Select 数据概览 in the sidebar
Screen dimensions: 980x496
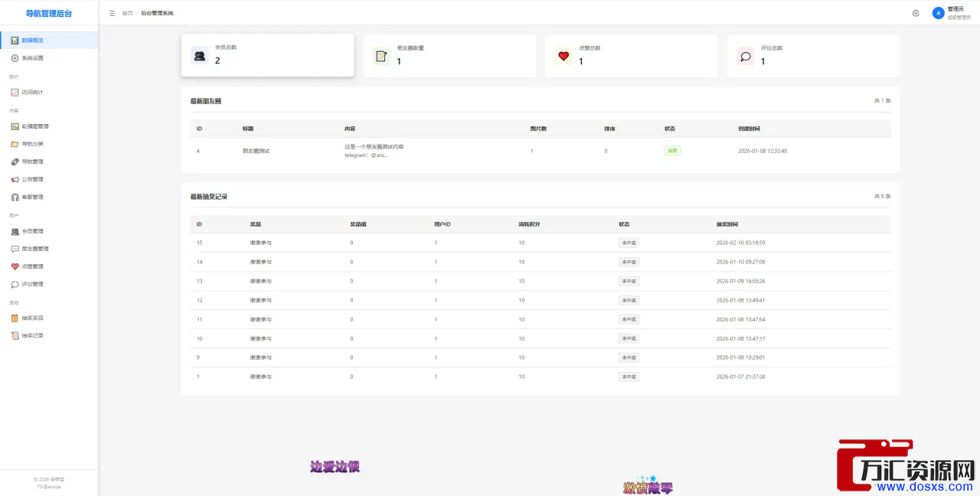click(x=32, y=40)
